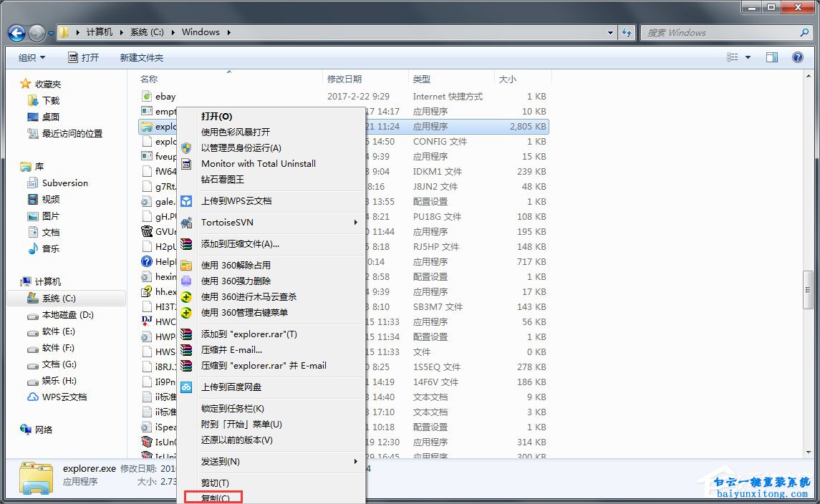Select 复制(C) from the context menu
820x504 pixels.
(213, 499)
